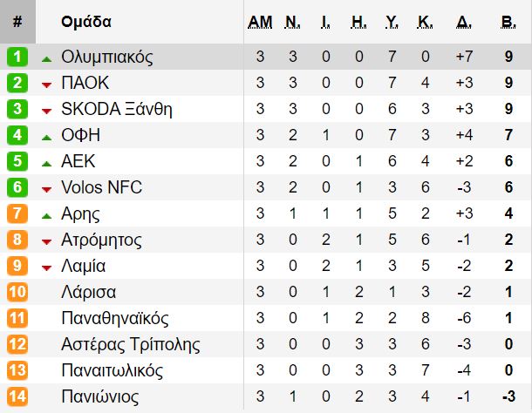Click the green position 1 badge
Viewport: 532px width, 413px height.
point(17,58)
